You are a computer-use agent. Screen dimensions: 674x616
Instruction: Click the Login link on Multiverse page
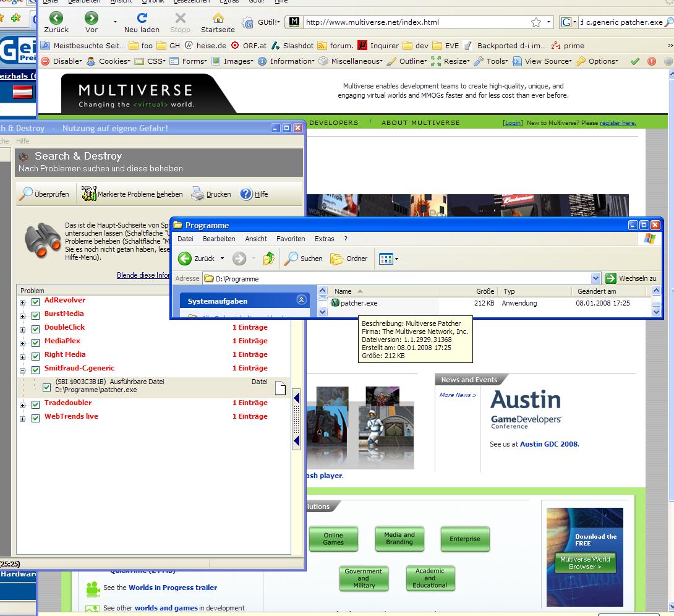(x=513, y=123)
